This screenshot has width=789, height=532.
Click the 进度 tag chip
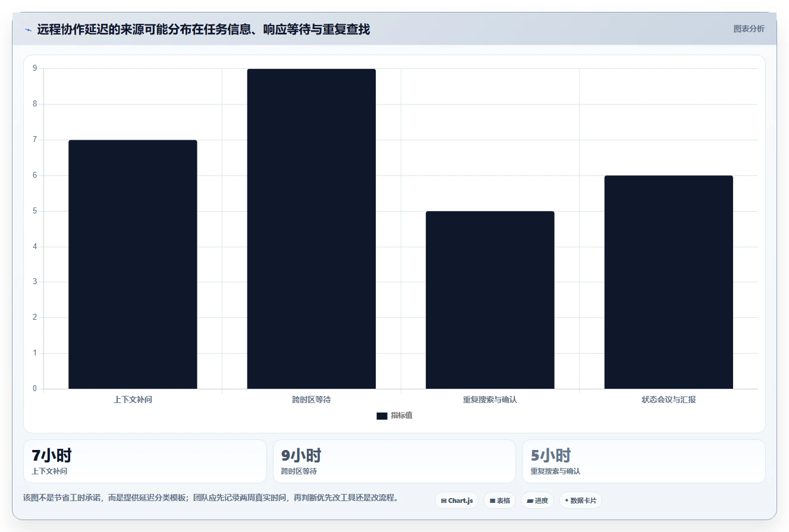pyautogui.click(x=537, y=500)
